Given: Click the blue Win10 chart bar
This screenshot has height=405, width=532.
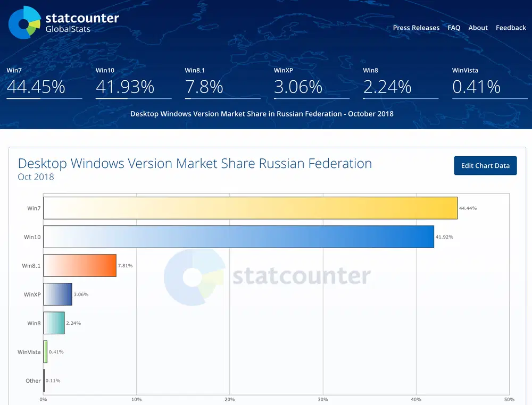Looking at the screenshot, I should point(239,237).
